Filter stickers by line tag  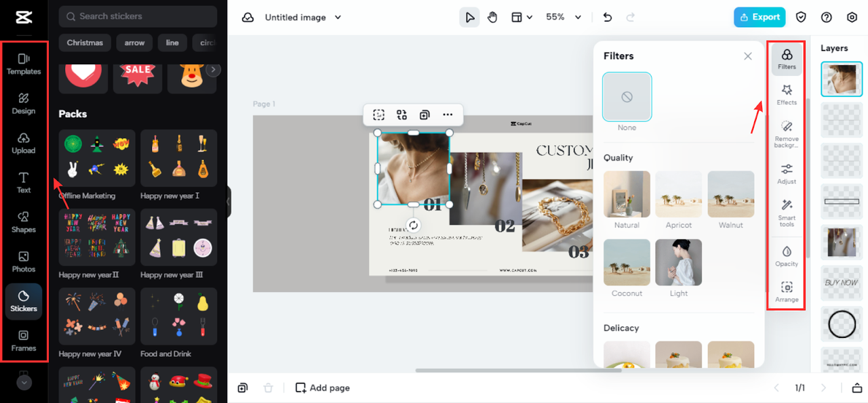click(172, 43)
